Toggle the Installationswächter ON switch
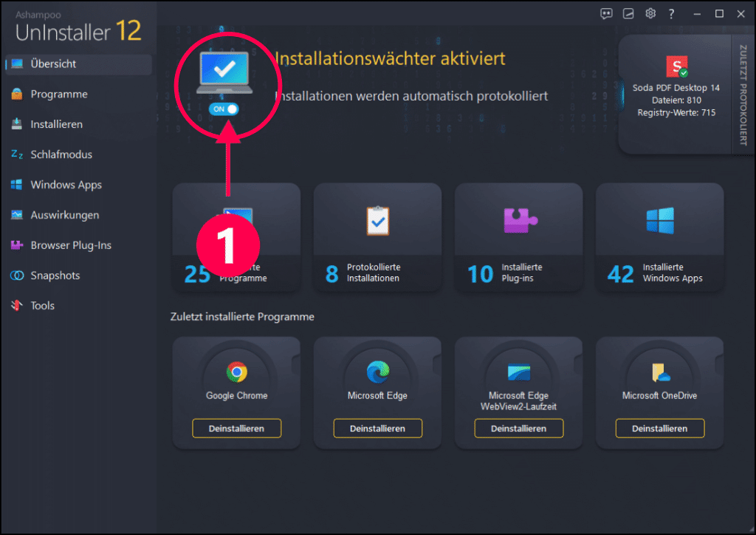Image resolution: width=756 pixels, height=535 pixels. click(x=224, y=109)
